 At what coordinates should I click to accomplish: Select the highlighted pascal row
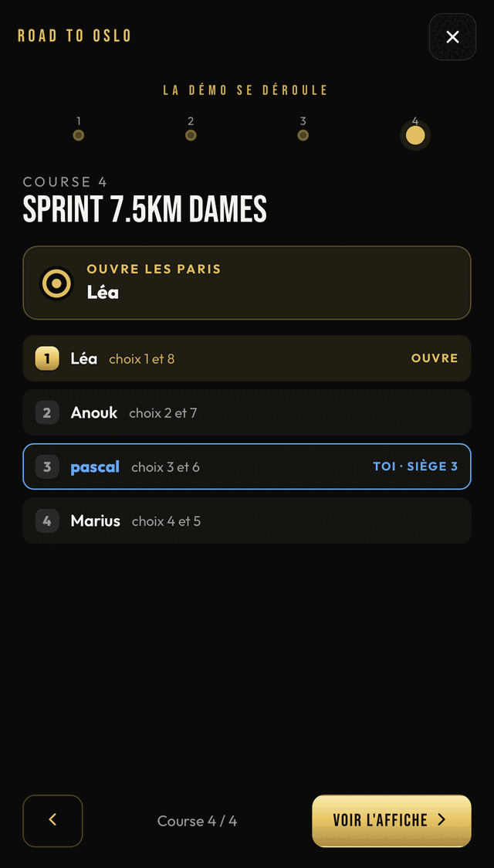[x=247, y=466]
